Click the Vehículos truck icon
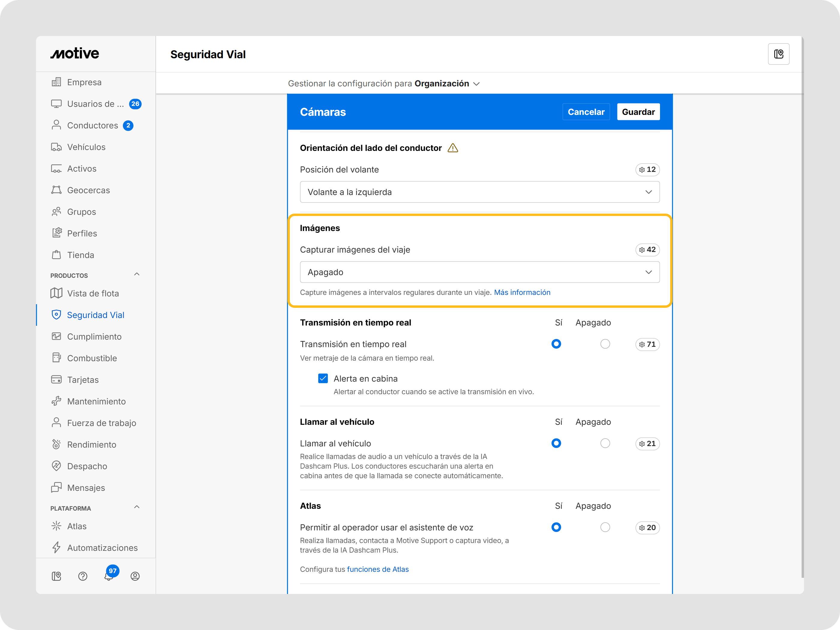The image size is (840, 630). 56,147
